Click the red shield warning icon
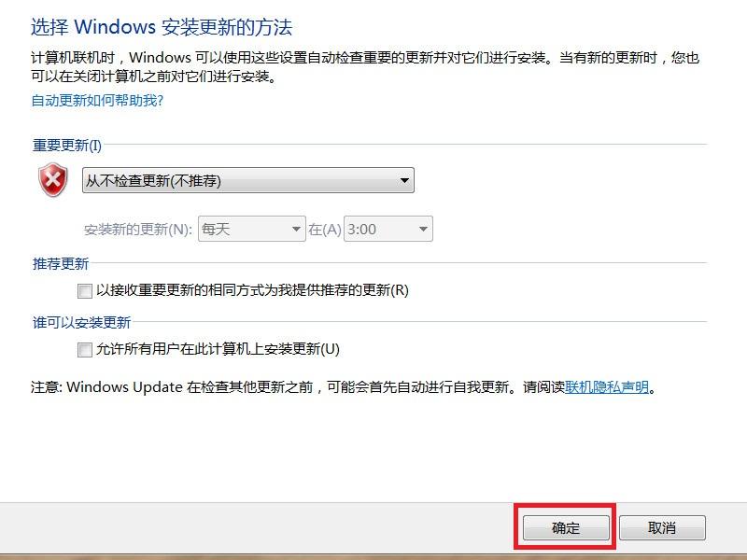 coord(53,179)
